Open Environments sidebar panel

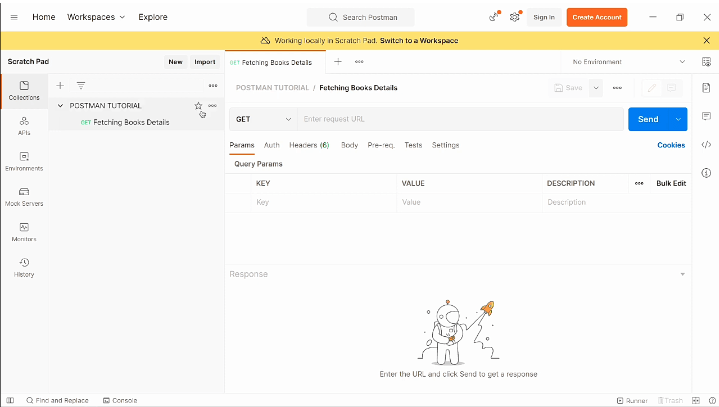coord(24,161)
